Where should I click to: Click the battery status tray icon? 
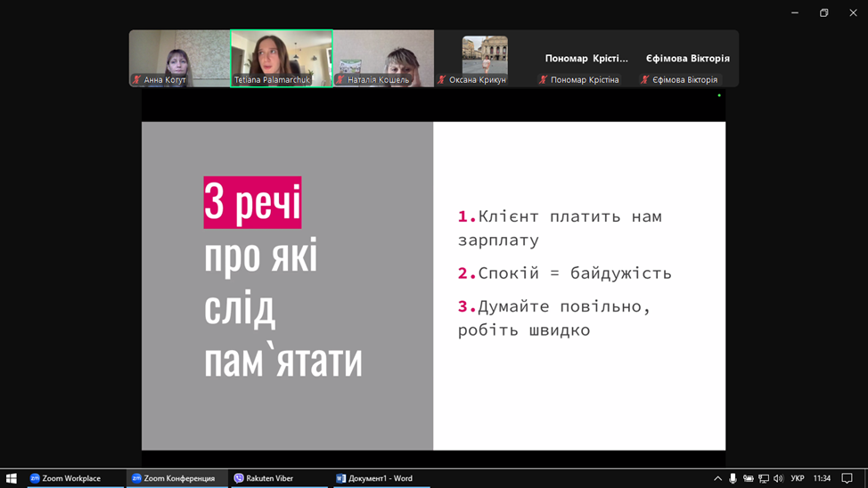tap(749, 478)
